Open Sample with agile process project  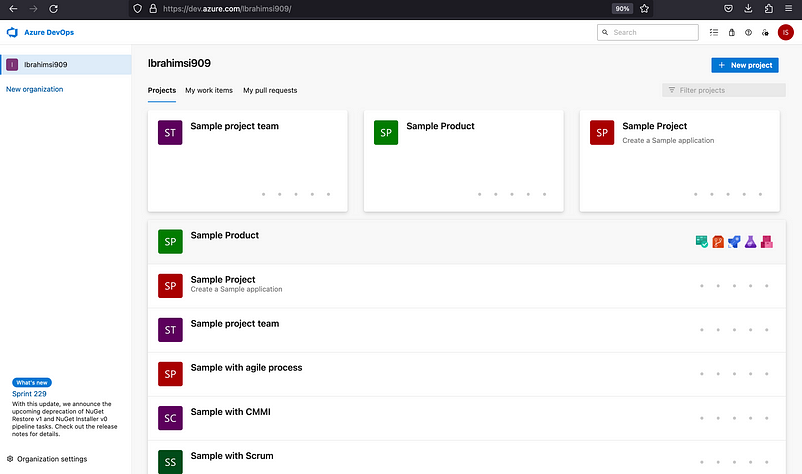pos(246,367)
